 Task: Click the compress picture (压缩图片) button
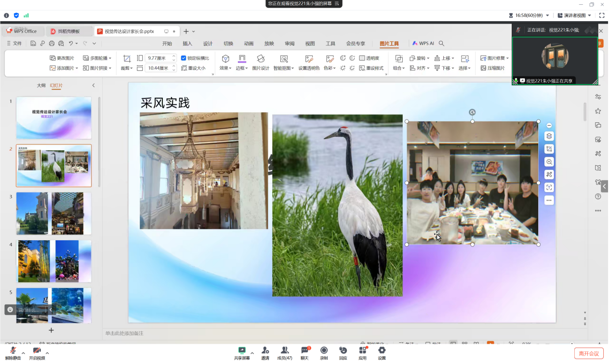click(x=492, y=68)
